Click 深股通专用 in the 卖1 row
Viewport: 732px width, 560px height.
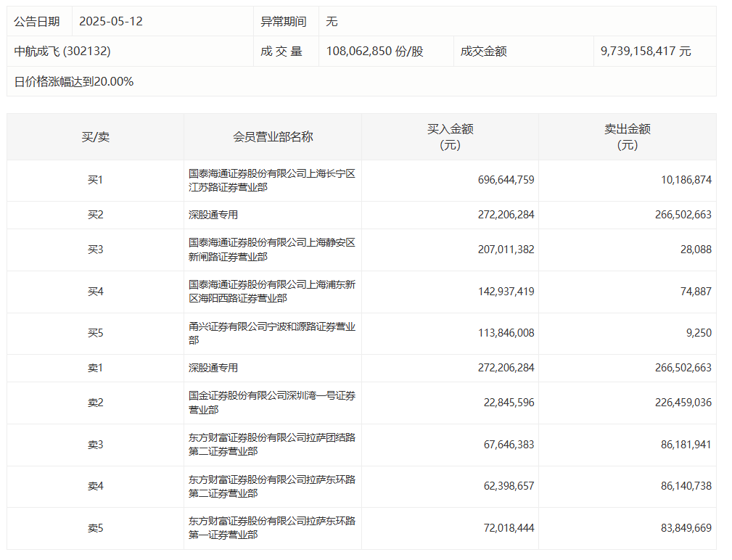[213, 368]
